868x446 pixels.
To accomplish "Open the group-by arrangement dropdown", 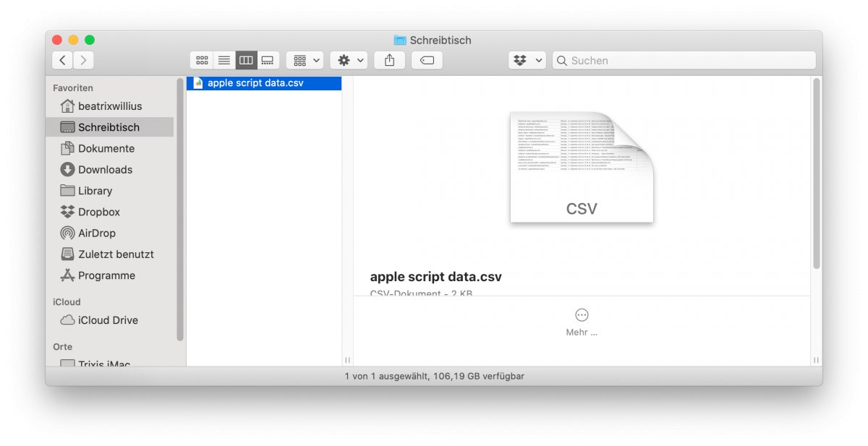I will [x=305, y=61].
